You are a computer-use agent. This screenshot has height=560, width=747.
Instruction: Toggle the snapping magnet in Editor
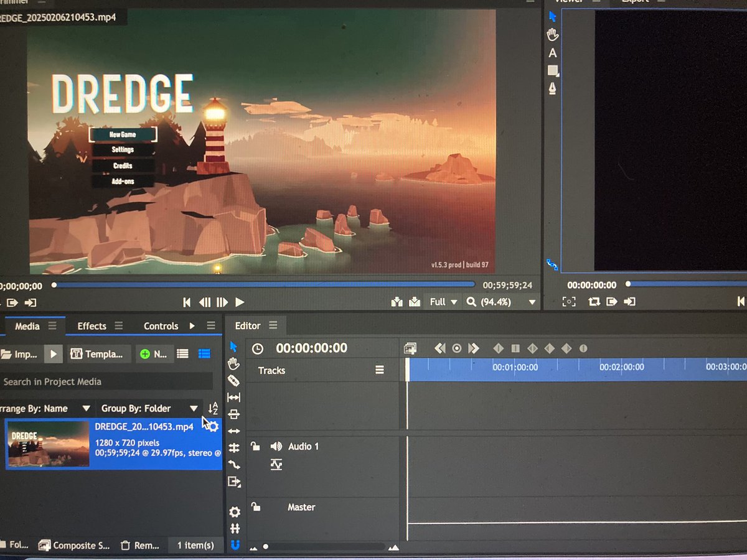[x=235, y=545]
